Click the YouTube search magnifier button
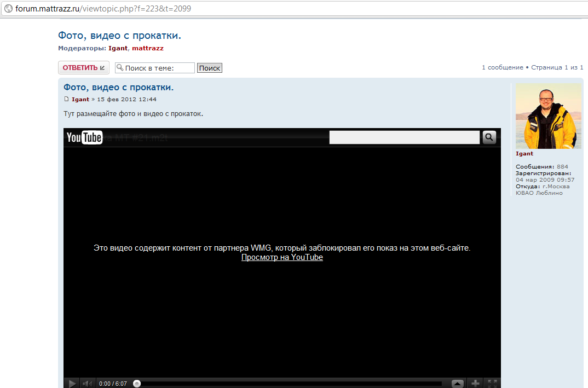This screenshot has height=388, width=588. [488, 137]
